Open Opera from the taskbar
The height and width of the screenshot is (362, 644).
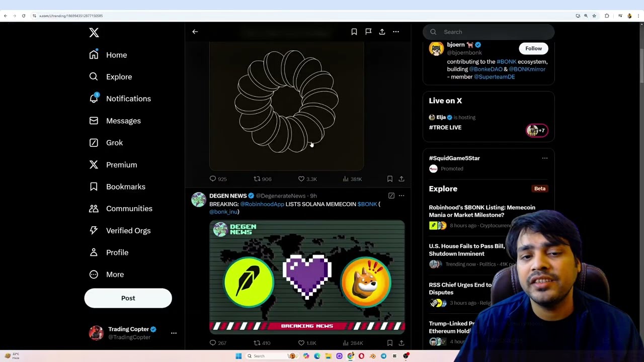(361, 356)
